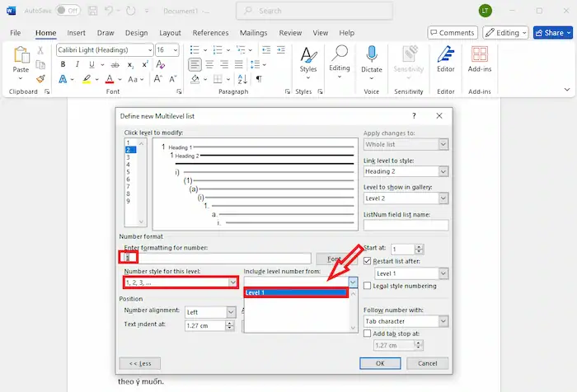The image size is (577, 392).
Task: Open the Editor icon in ribbon
Action: coord(446,55)
